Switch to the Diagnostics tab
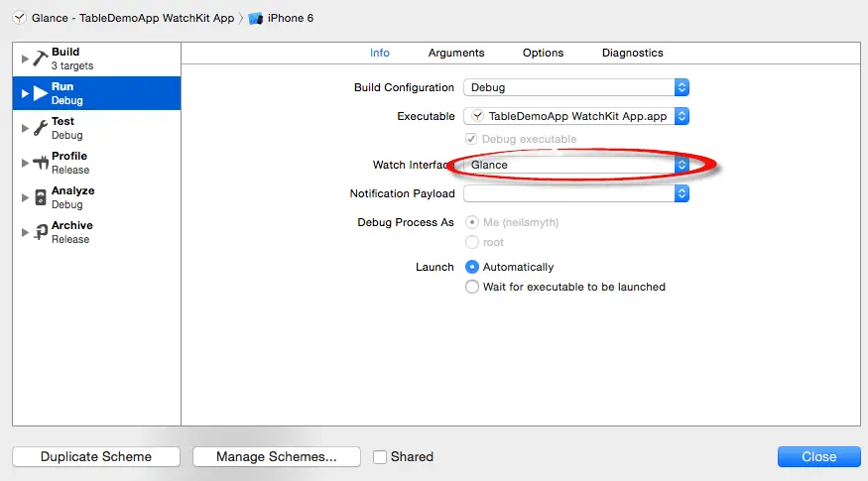Viewport: 868px width, 481px height. (632, 53)
